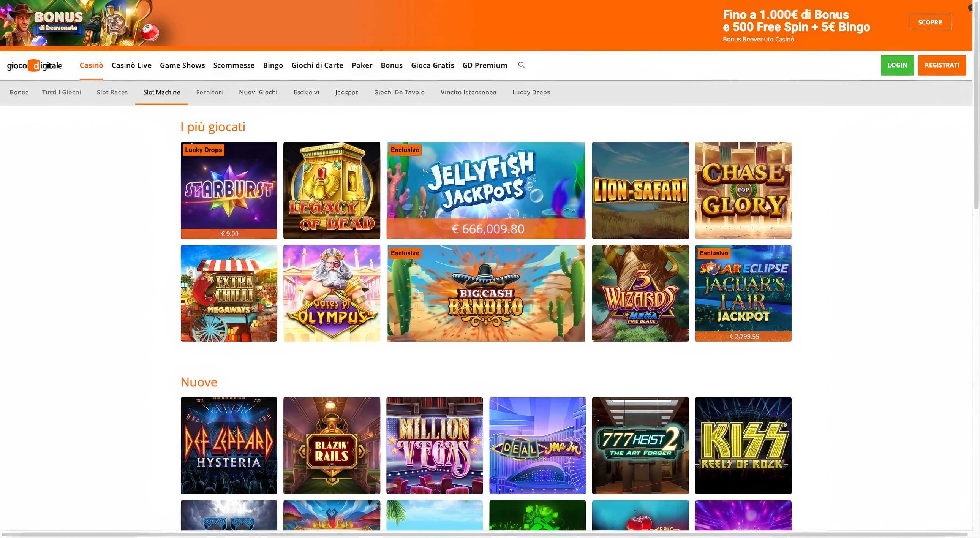Open 777 Heist 2 game tile
980x538 pixels.
pyautogui.click(x=640, y=445)
